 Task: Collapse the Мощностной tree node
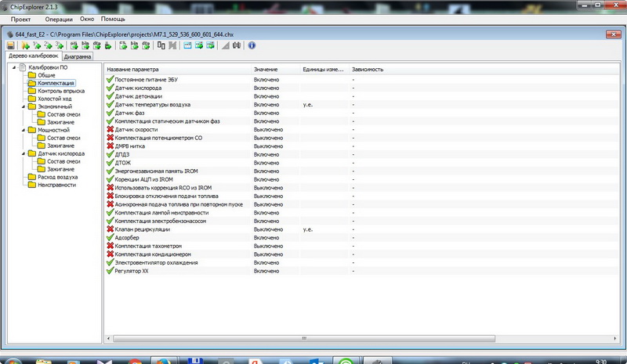24,130
